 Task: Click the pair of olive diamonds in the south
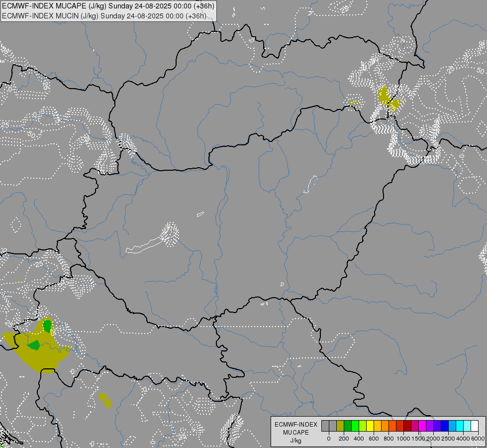pyautogui.click(x=105, y=400)
